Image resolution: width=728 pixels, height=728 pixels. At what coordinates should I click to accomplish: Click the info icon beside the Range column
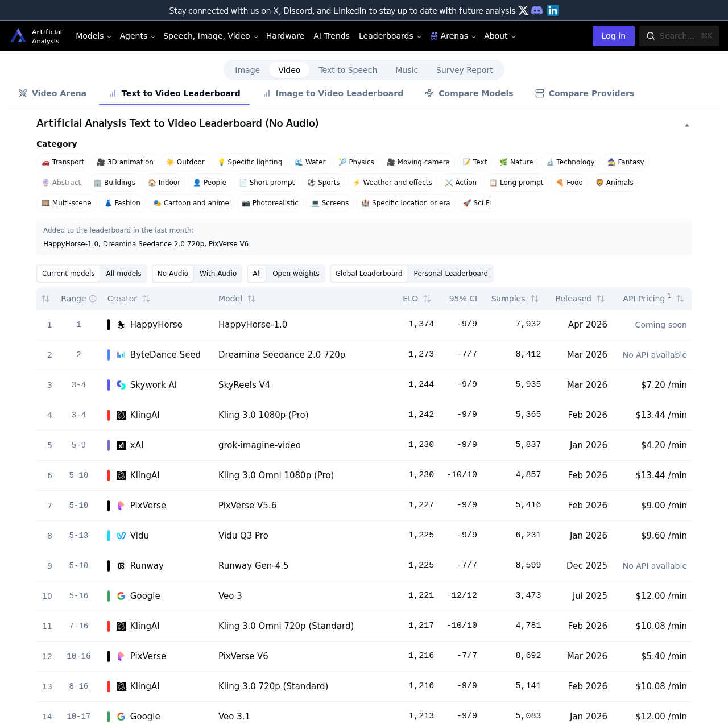(93, 298)
